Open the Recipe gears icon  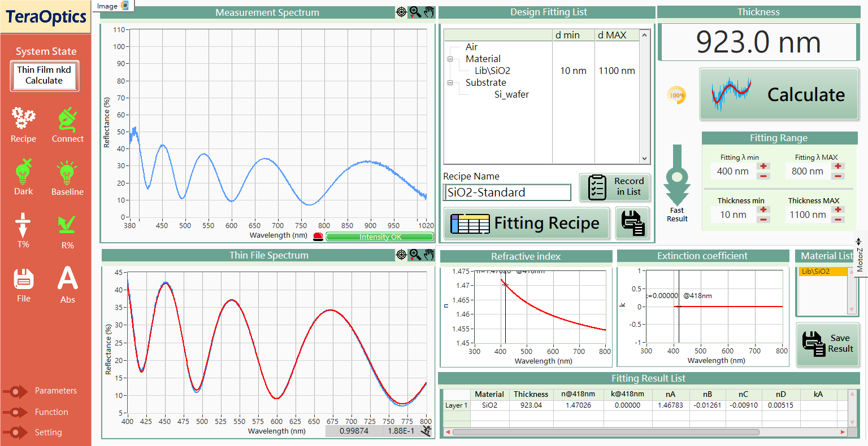[x=23, y=118]
